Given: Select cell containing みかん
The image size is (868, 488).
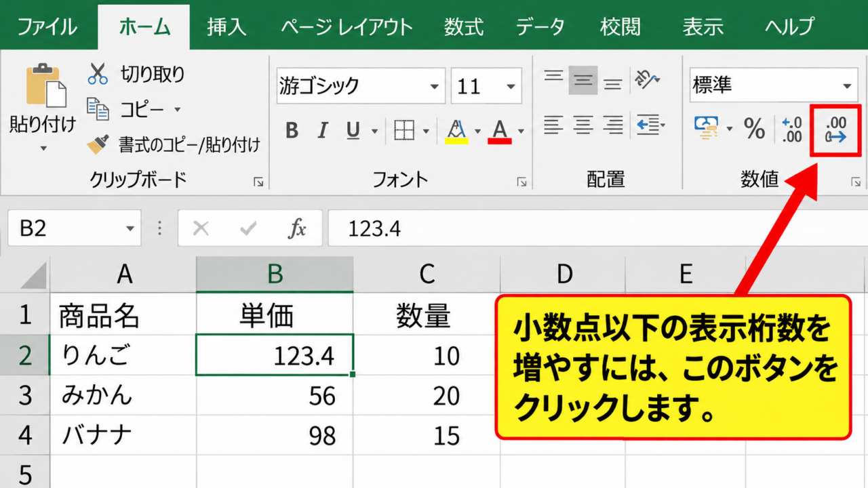Looking at the screenshot, I should coord(123,395).
